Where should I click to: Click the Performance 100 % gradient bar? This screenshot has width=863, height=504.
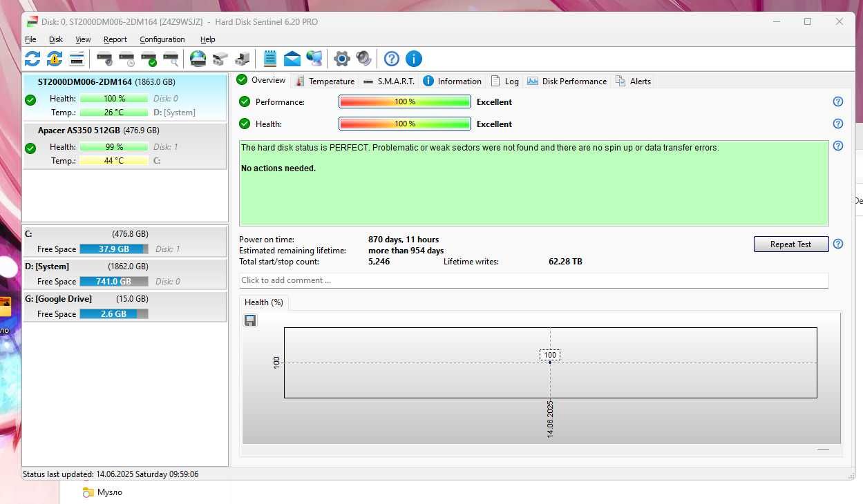[x=405, y=101]
